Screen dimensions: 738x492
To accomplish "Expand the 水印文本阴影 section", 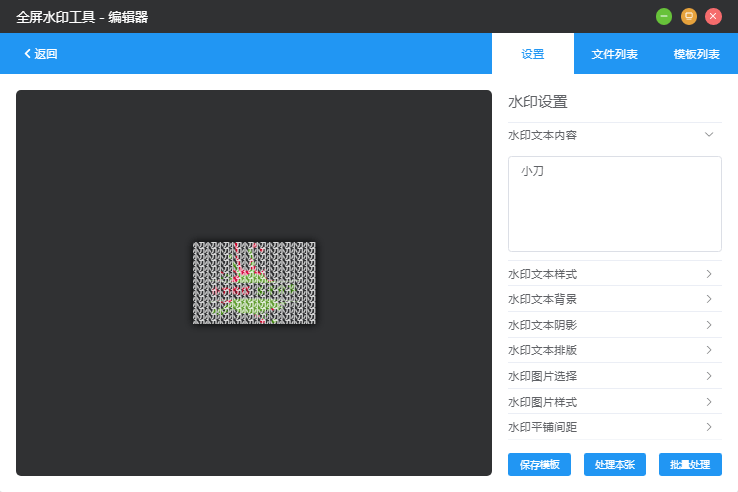I will [614, 325].
